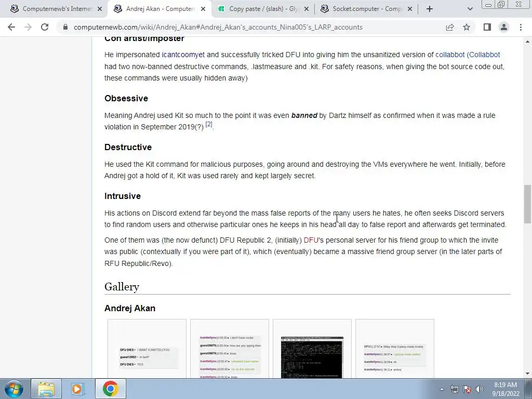Image resolution: width=532 pixels, height=399 pixels.
Task: Click the Gallery section heading
Action: tap(122, 287)
